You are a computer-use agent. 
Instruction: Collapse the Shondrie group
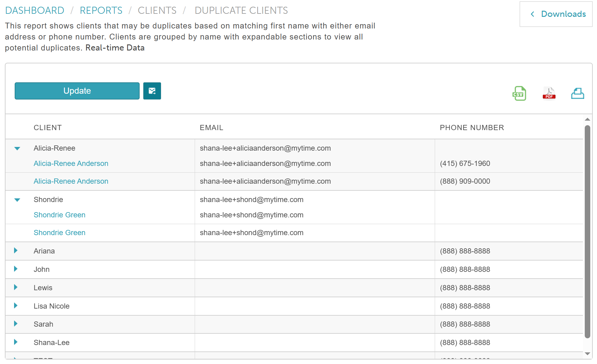17,200
